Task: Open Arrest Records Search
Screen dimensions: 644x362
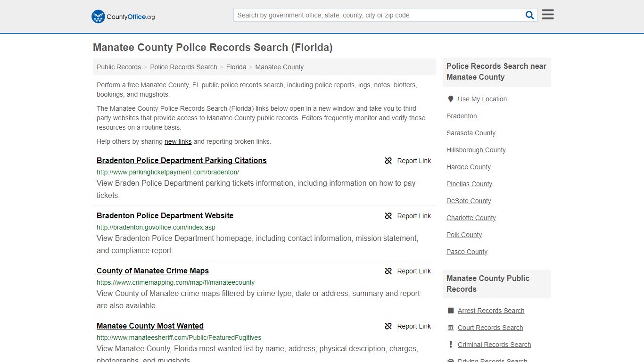Action: click(x=491, y=311)
